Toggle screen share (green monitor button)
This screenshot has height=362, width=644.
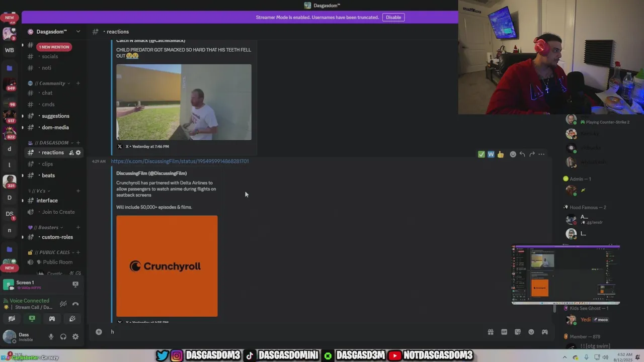(32, 319)
